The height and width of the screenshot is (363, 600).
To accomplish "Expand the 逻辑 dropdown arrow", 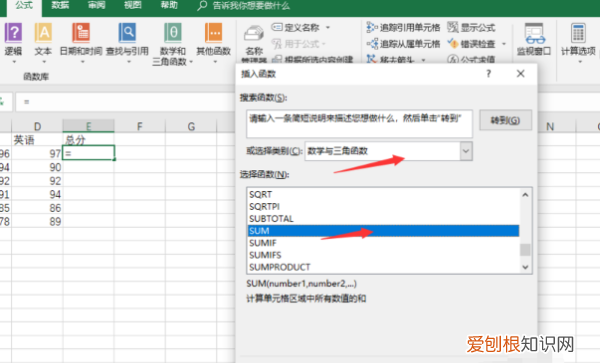I will coord(13,62).
